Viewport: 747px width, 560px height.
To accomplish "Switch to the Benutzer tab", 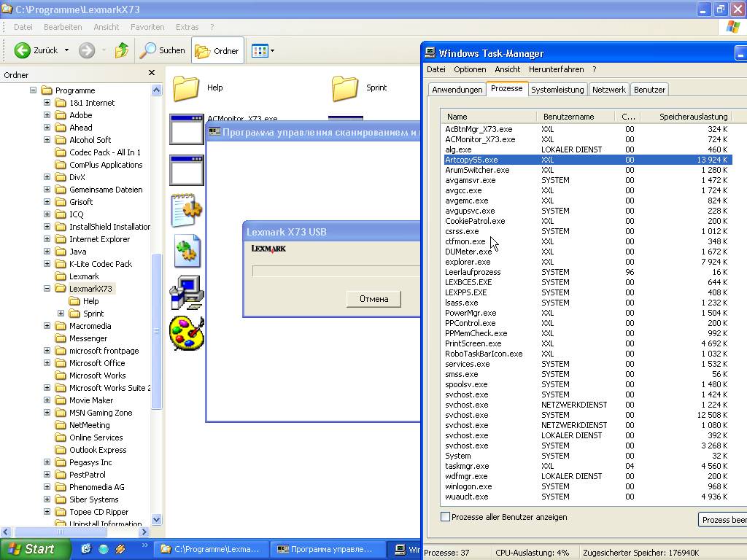I will 649,90.
